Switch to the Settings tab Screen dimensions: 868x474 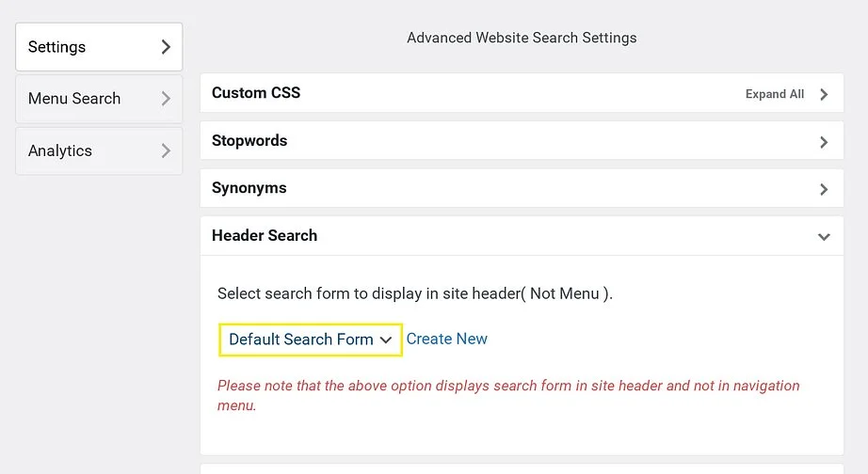pyautogui.click(x=57, y=47)
